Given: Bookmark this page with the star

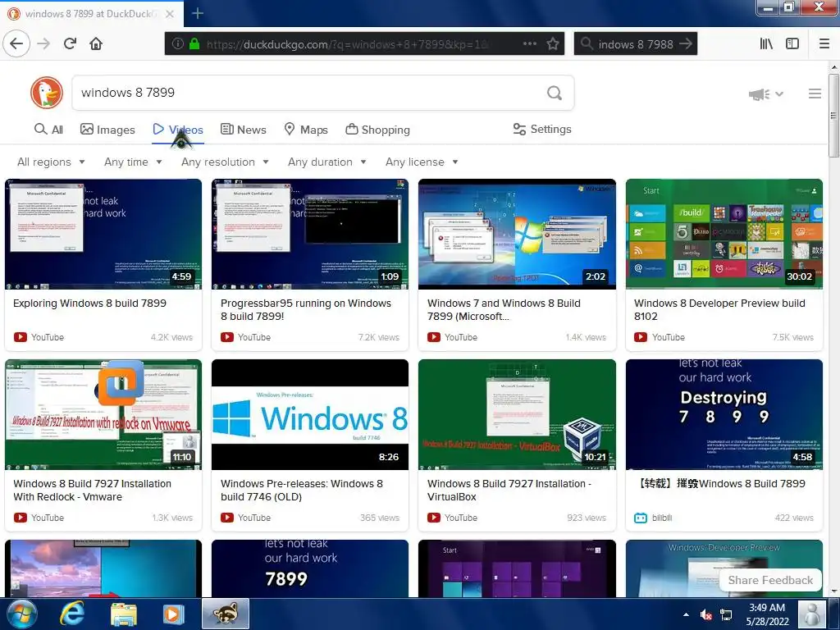Looking at the screenshot, I should click(x=553, y=44).
